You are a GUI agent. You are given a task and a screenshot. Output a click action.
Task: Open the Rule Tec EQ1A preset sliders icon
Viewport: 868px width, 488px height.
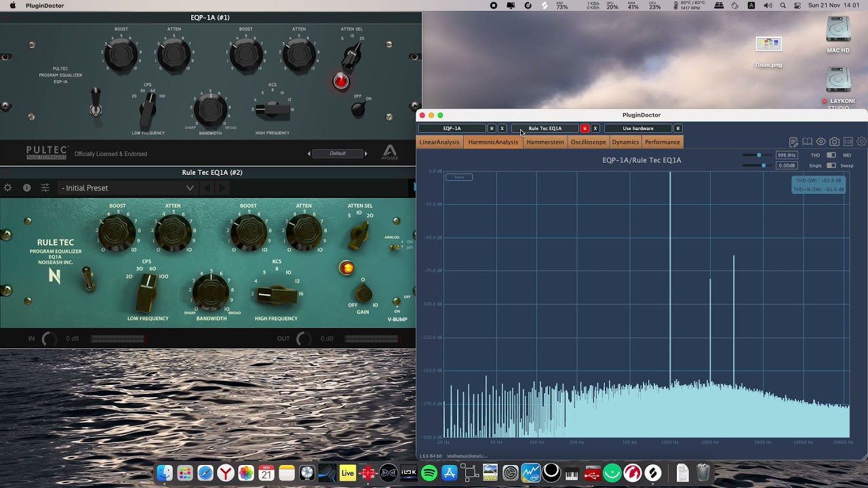pyautogui.click(x=45, y=188)
